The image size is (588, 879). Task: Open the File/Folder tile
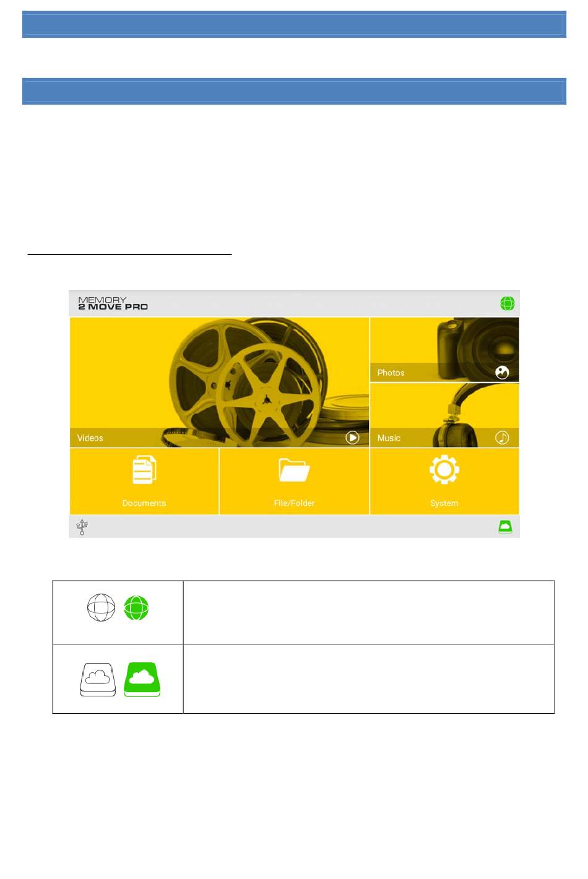tap(294, 481)
